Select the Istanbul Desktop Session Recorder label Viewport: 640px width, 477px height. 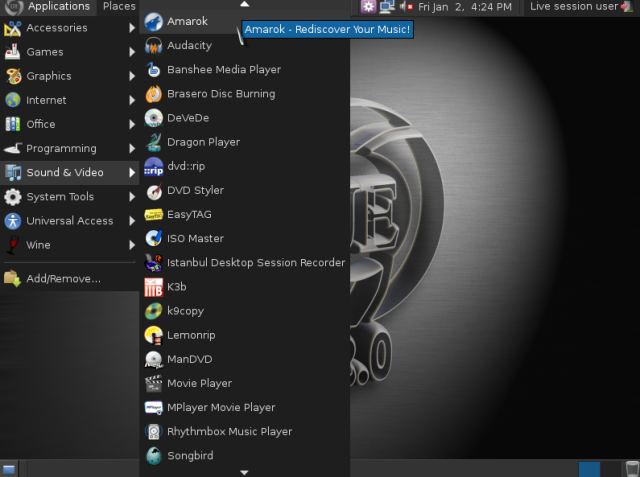pos(256,263)
